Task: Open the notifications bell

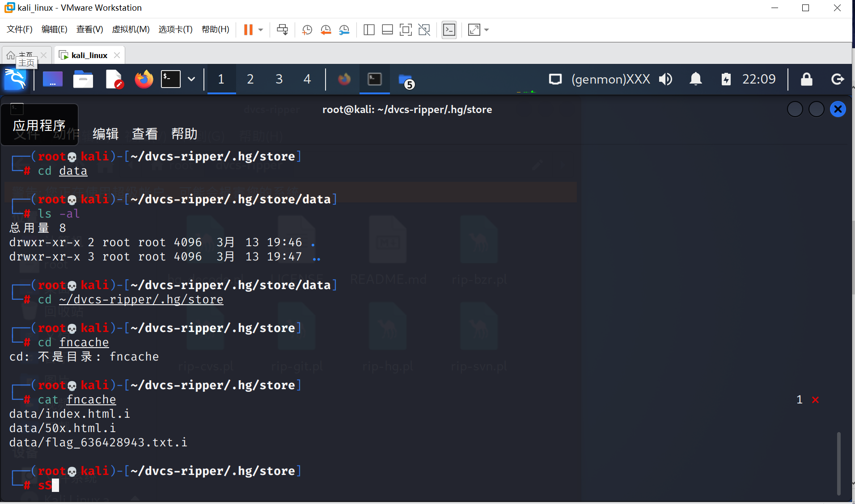Action: click(695, 80)
